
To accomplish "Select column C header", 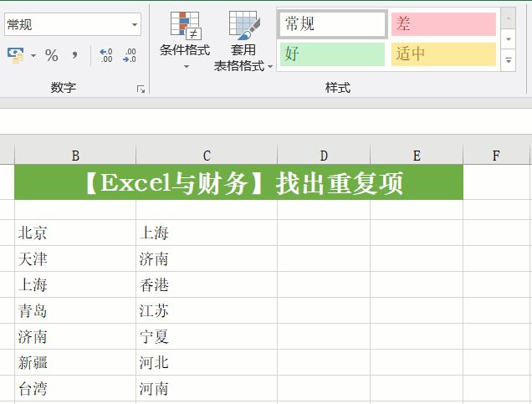I will tap(207, 156).
